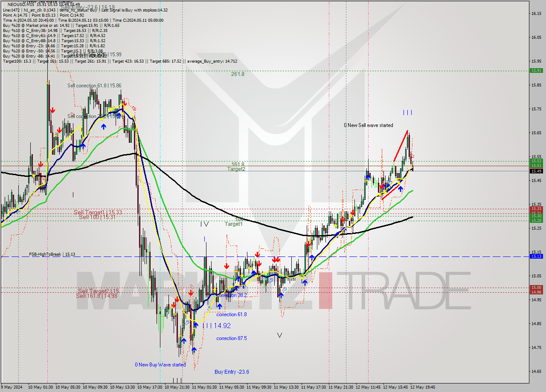Viewport: 546px width, 392px height.
Task: Click 'Sell 100 | 15.31' label
Action: (97, 217)
